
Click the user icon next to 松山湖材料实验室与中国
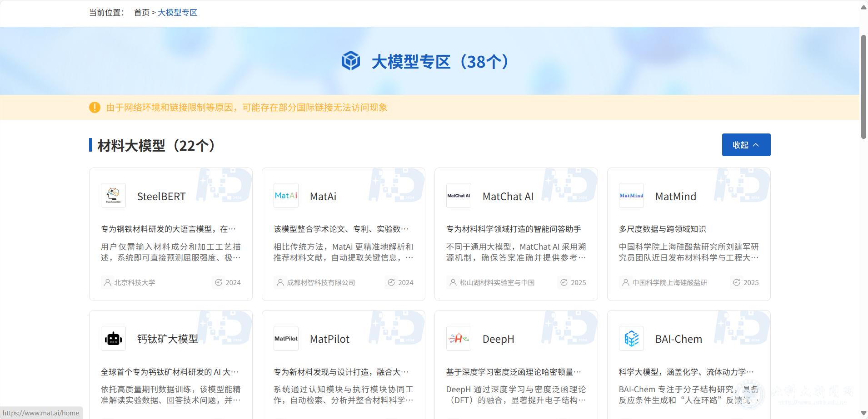point(453,282)
